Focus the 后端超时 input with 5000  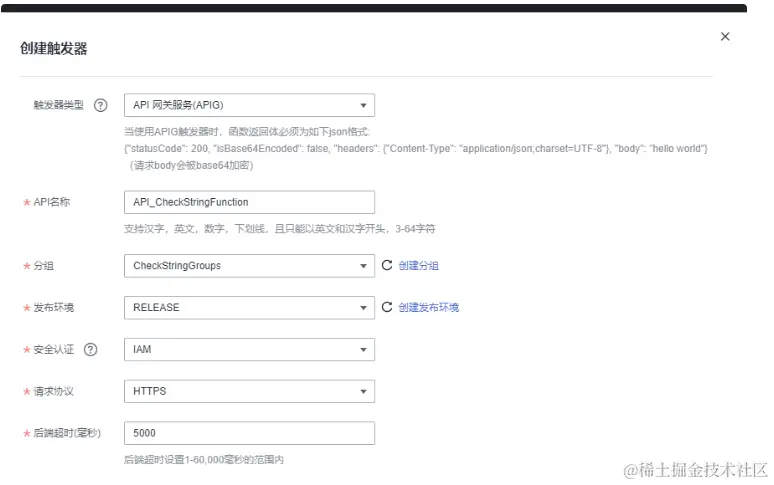click(x=249, y=433)
